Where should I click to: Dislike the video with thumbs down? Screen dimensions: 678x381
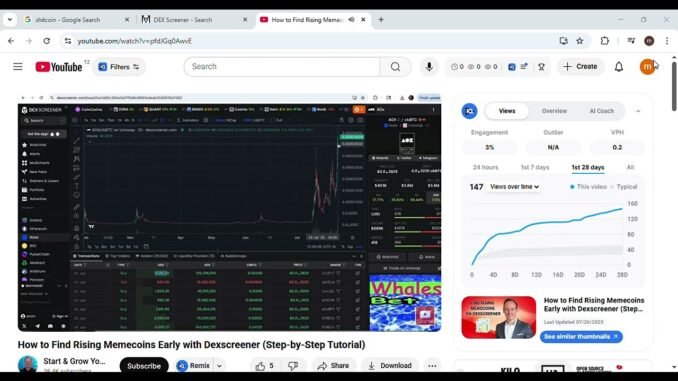tap(293, 366)
